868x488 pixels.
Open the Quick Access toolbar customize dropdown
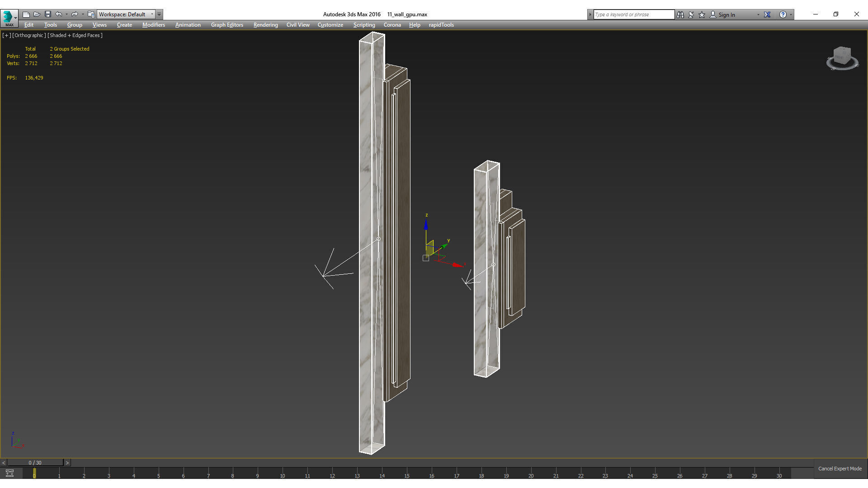coord(159,14)
